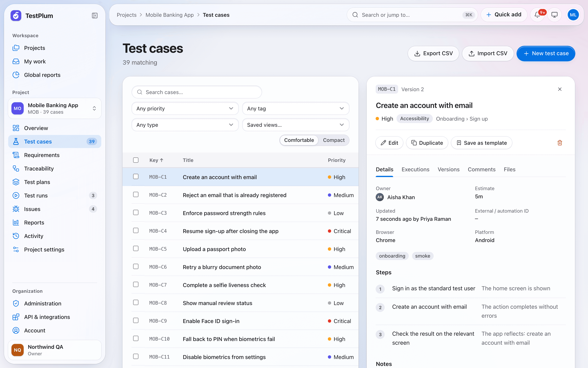The image size is (588, 368).
Task: Switch list density to Compact
Action: (334, 140)
